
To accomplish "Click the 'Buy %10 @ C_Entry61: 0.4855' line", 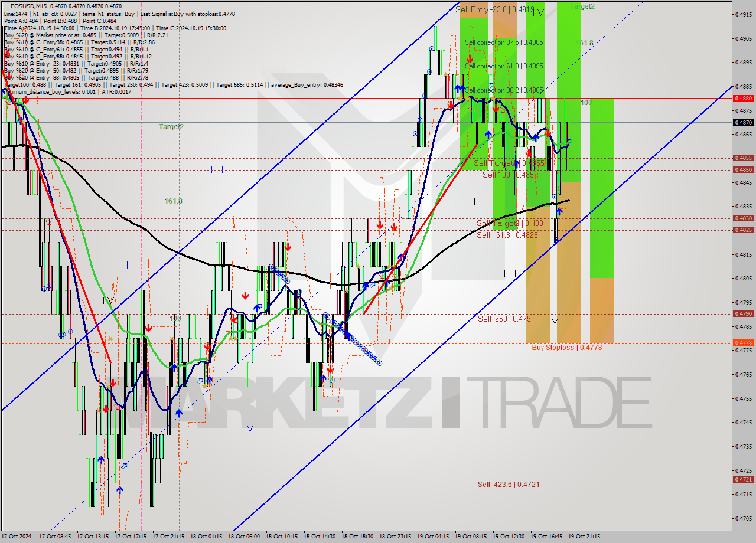I will 77,50.
